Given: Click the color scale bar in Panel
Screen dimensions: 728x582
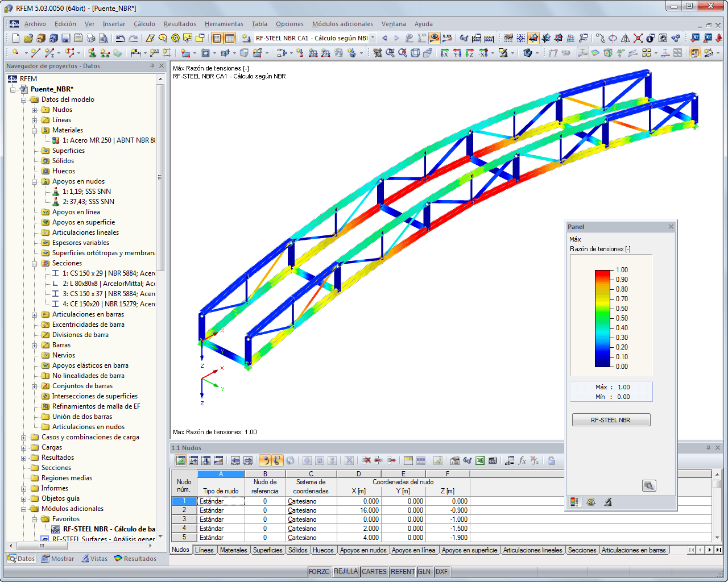Looking at the screenshot, I should (x=602, y=318).
